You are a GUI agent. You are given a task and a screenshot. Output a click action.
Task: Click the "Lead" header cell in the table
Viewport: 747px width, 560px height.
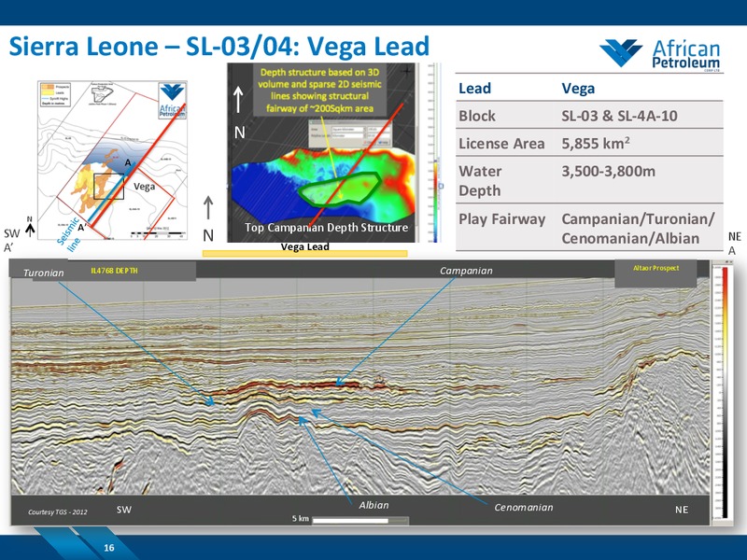pos(474,88)
